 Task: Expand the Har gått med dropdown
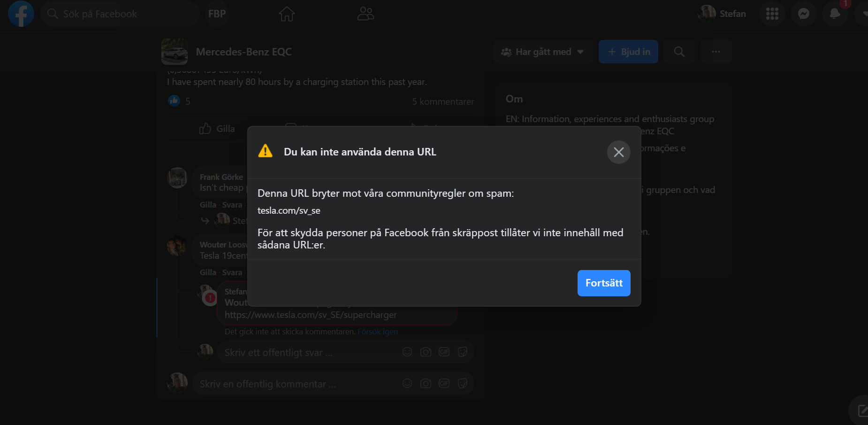[x=543, y=52]
